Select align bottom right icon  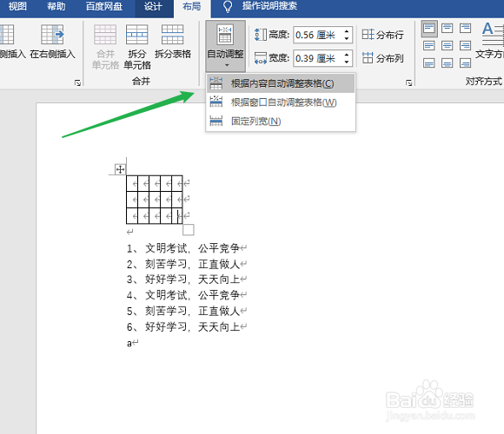click(x=465, y=62)
